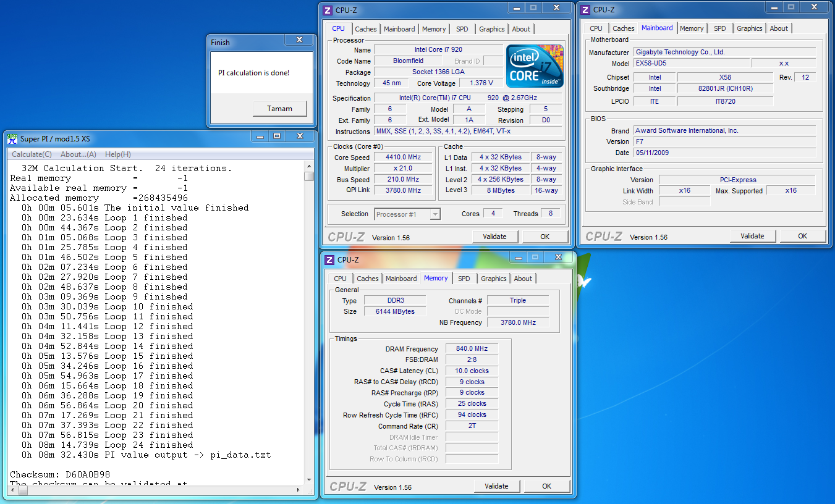The height and width of the screenshot is (504, 835).
Task: Open the About tab in the Mainboard window
Action: coord(779,28)
